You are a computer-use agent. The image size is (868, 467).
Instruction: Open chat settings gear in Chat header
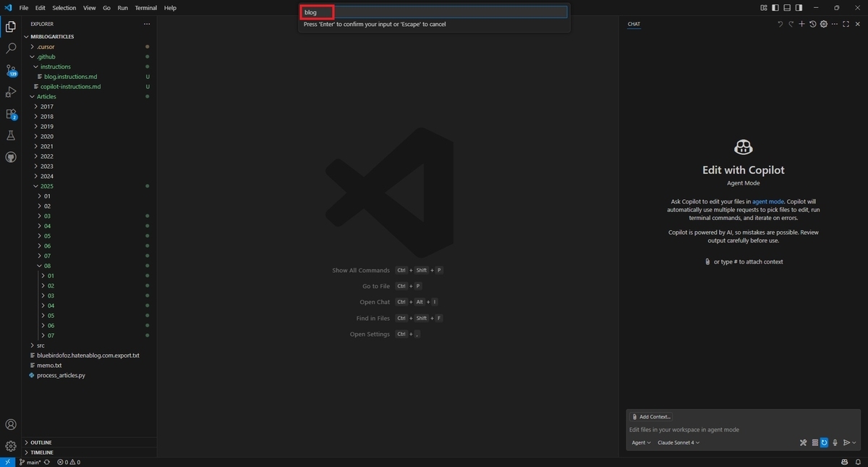[x=823, y=24]
